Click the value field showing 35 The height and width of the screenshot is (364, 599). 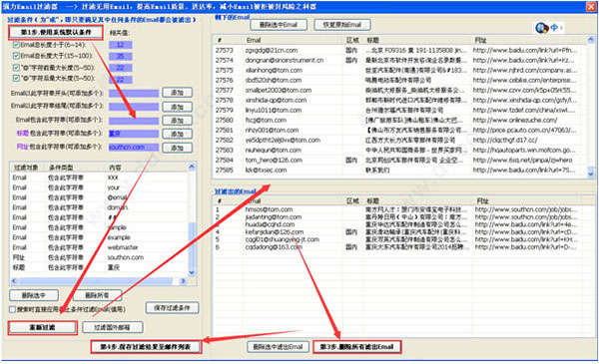click(121, 56)
